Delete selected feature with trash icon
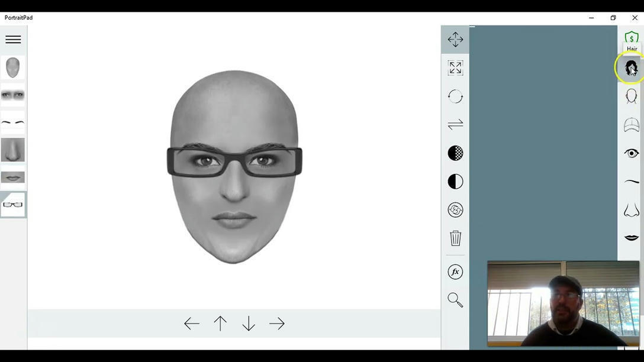 tap(455, 238)
